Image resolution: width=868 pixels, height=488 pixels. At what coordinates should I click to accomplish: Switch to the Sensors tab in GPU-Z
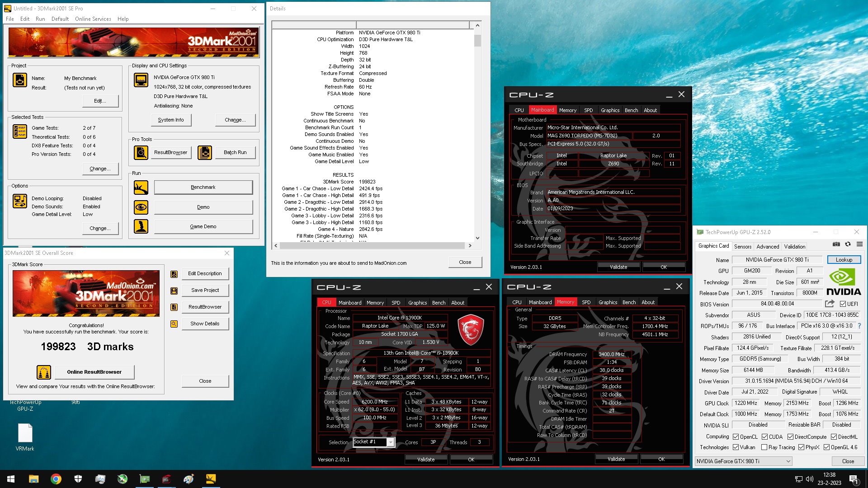(743, 247)
